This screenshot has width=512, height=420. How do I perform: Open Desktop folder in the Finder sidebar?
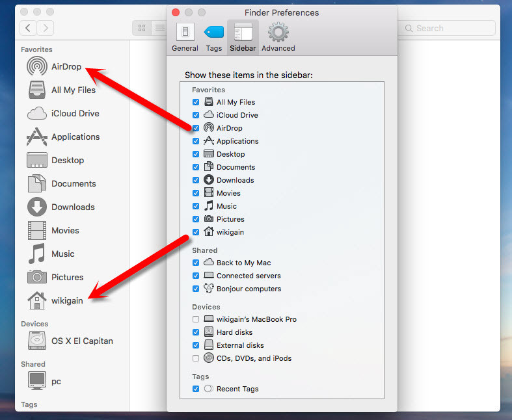55,160
